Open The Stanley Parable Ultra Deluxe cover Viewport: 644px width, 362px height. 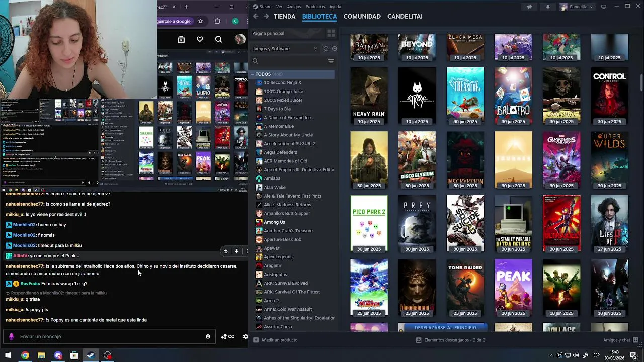click(513, 224)
